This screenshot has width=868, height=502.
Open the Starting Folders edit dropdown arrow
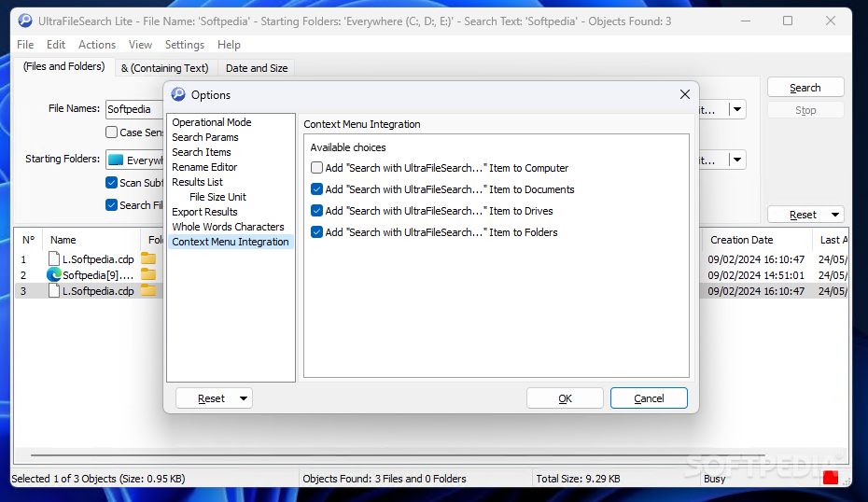(x=737, y=160)
